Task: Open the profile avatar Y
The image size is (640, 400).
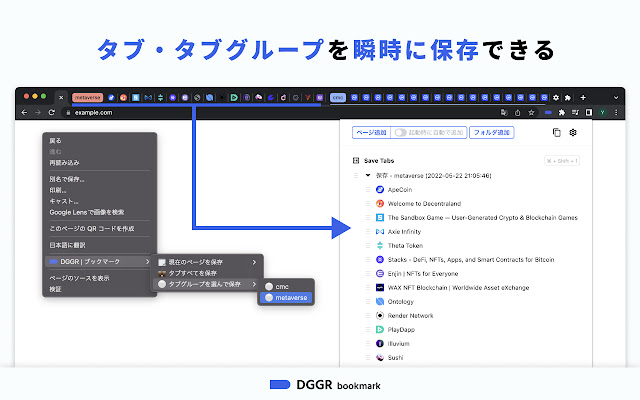Action: click(x=602, y=112)
